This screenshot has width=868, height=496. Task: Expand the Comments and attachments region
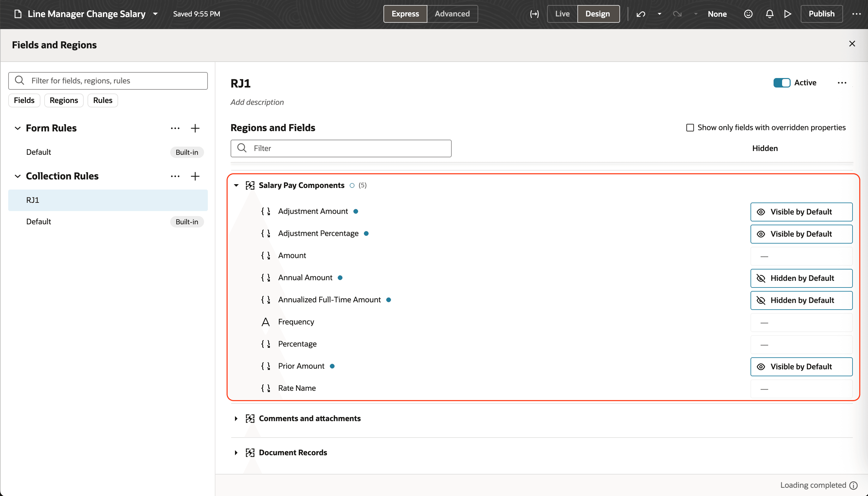[236, 418]
